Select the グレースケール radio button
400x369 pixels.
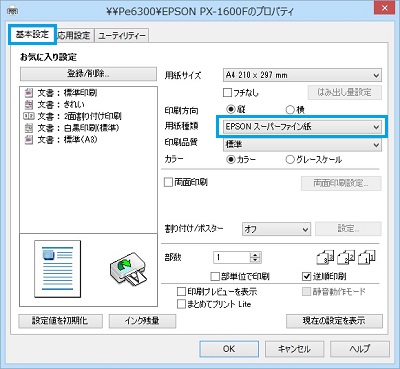(290, 159)
